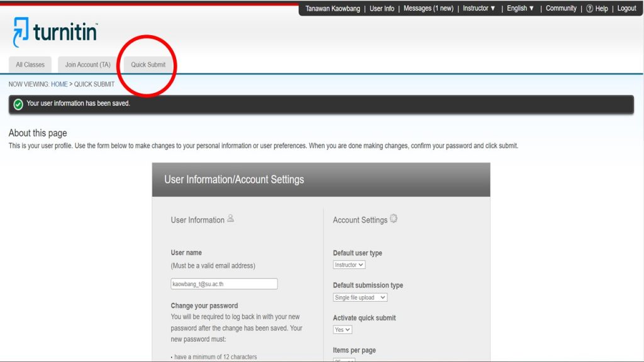The image size is (644, 362).
Task: Open the Activate quick submit dropdown
Action: [x=343, y=329]
